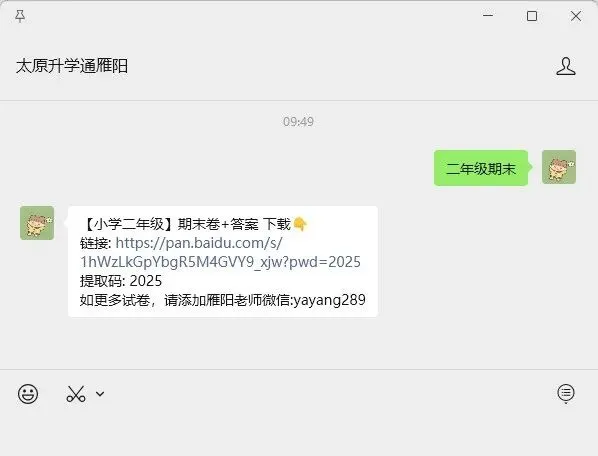
Task: Click the official account avatar on left
Action: (37, 223)
